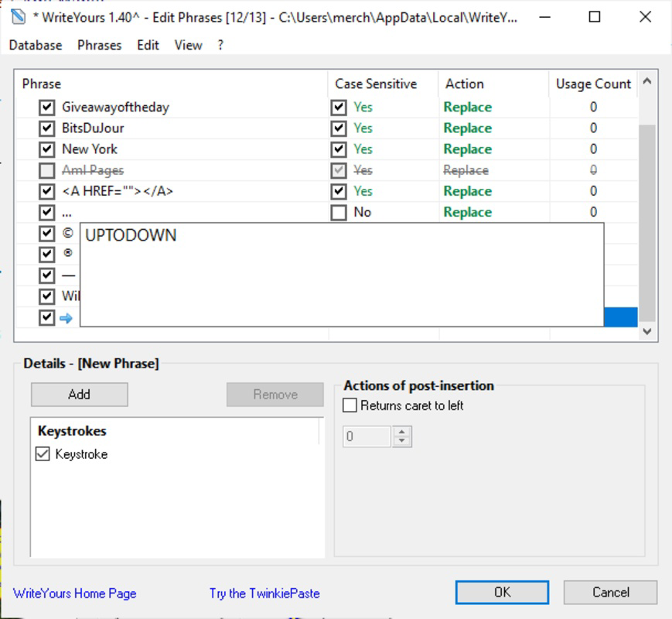This screenshot has height=619, width=672.
Task: Enable the AmI Pages phrase checkbox
Action: pos(46,170)
